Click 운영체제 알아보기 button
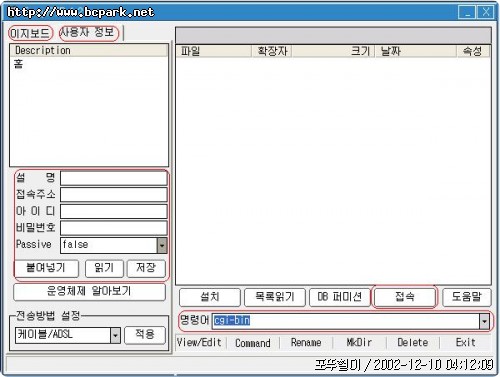The image size is (500, 377). point(89,292)
